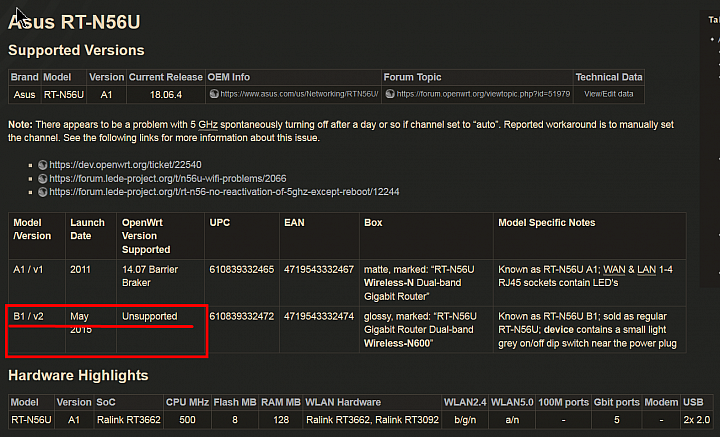Click launch date cell 2011
Viewport: 720px width, 437px height.
91,283
